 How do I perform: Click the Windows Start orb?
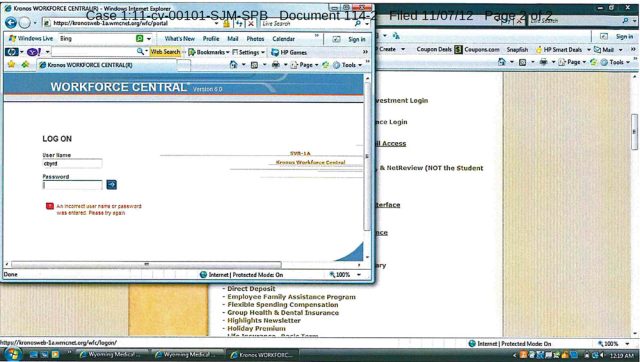click(x=12, y=354)
